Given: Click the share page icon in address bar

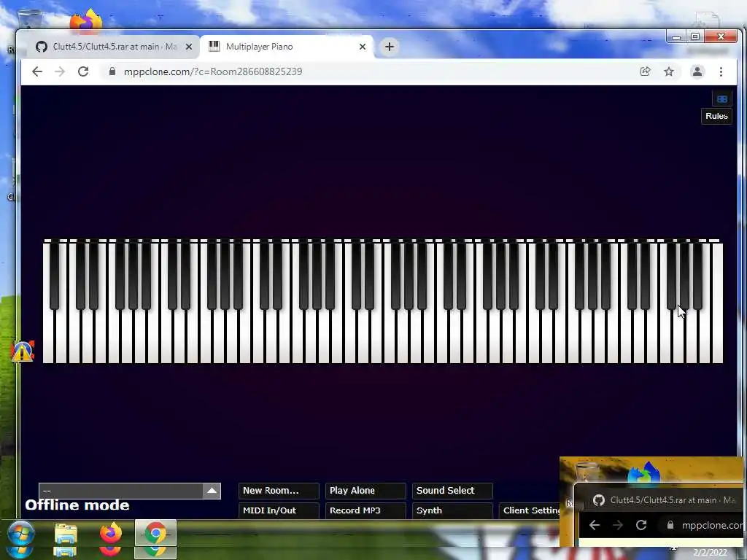Looking at the screenshot, I should pos(645,71).
